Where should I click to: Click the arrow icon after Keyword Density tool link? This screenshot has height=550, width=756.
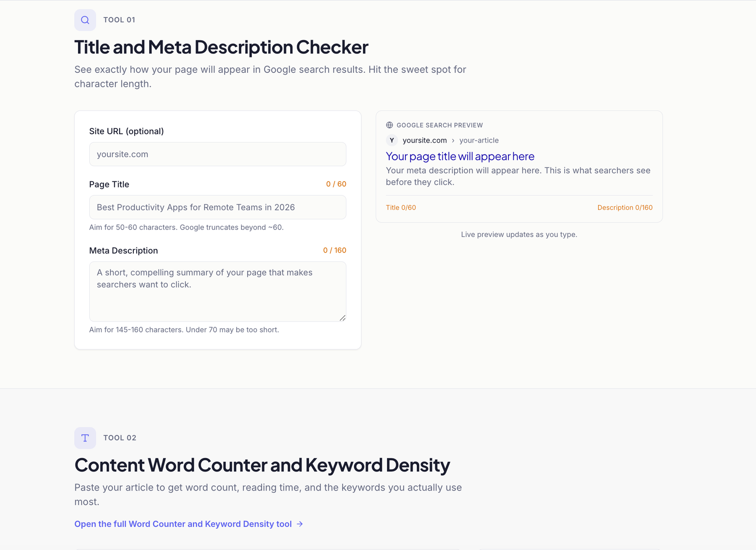(300, 524)
